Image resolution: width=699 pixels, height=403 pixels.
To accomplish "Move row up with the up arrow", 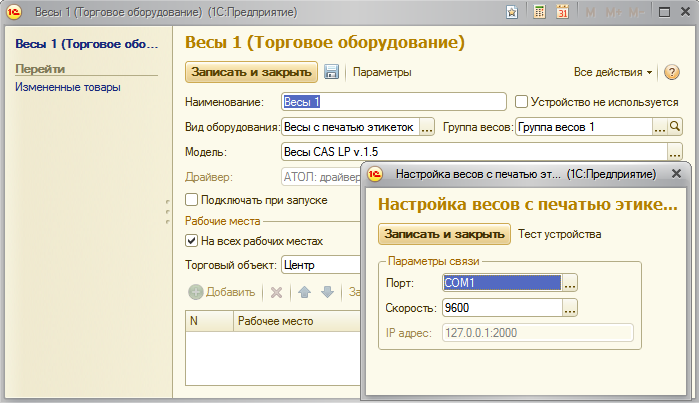I will (x=304, y=292).
